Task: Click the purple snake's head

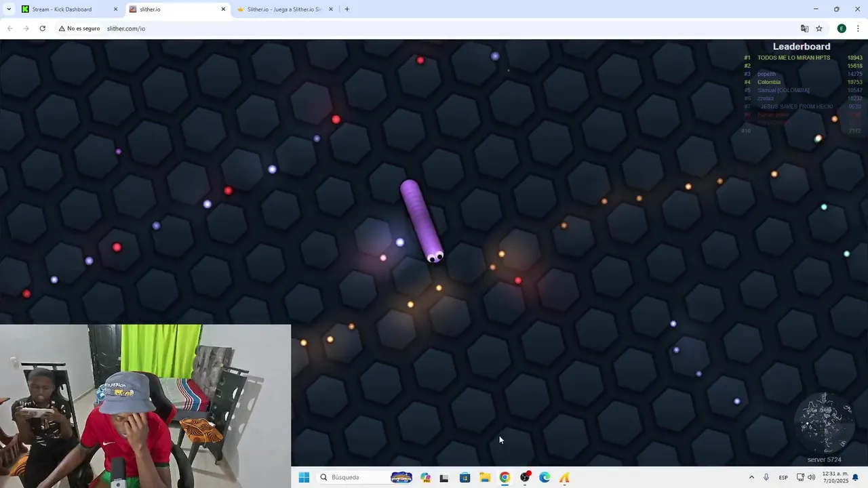Action: tap(435, 256)
